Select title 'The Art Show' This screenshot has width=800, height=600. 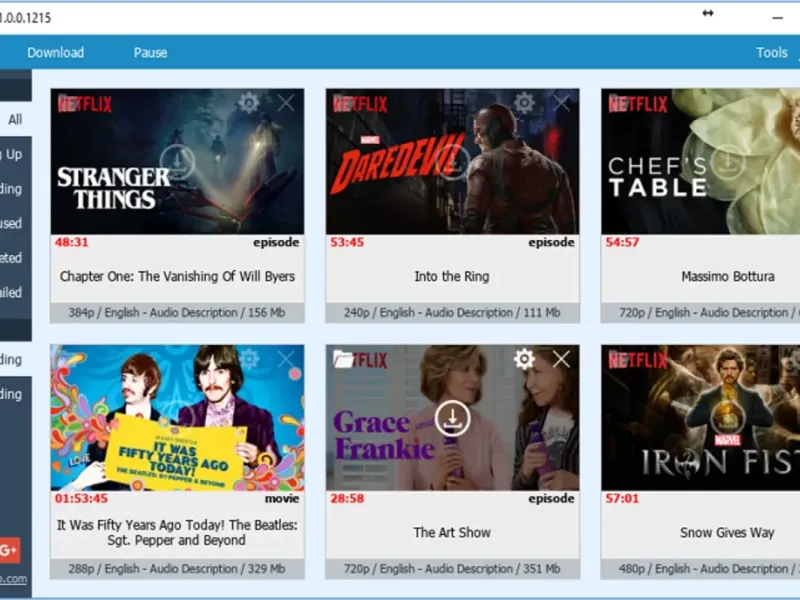click(452, 532)
